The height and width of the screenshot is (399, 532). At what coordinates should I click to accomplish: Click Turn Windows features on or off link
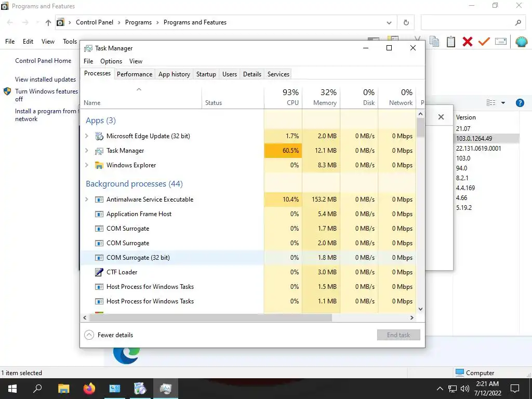tap(46, 96)
